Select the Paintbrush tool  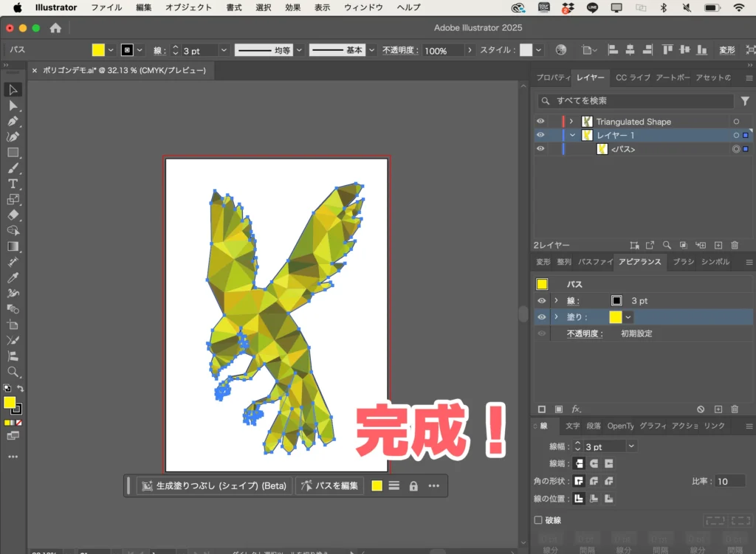[x=13, y=167]
